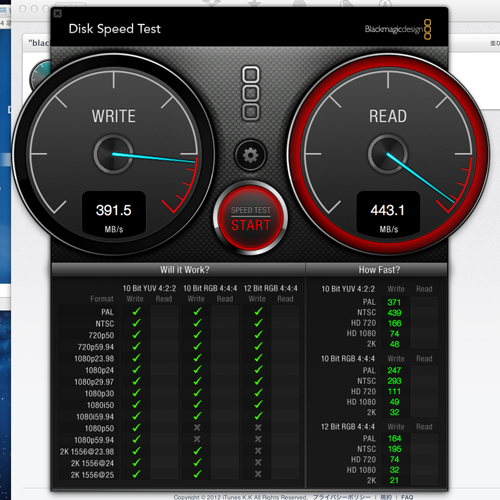Click the WRITE speed gauge dial
Screen dimensions: 500x500
tap(113, 154)
